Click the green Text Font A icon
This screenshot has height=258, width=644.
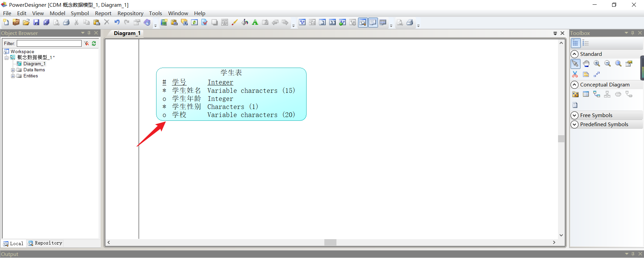point(255,23)
